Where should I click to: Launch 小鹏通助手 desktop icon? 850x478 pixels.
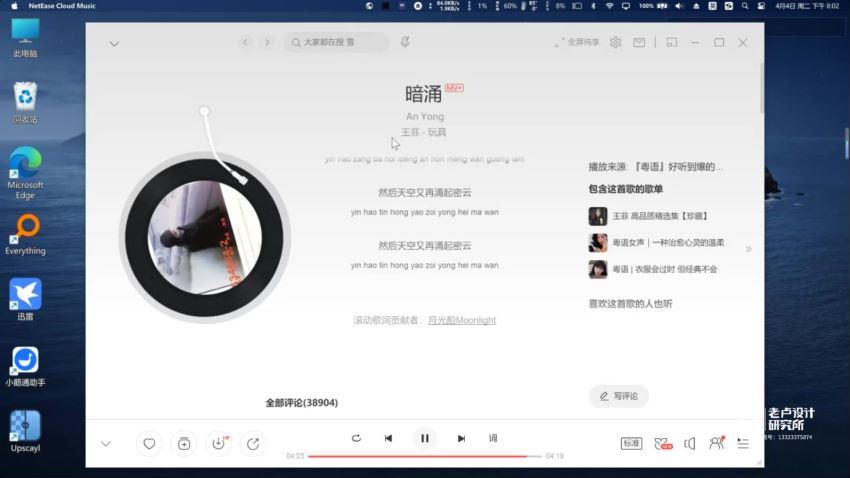tap(25, 366)
